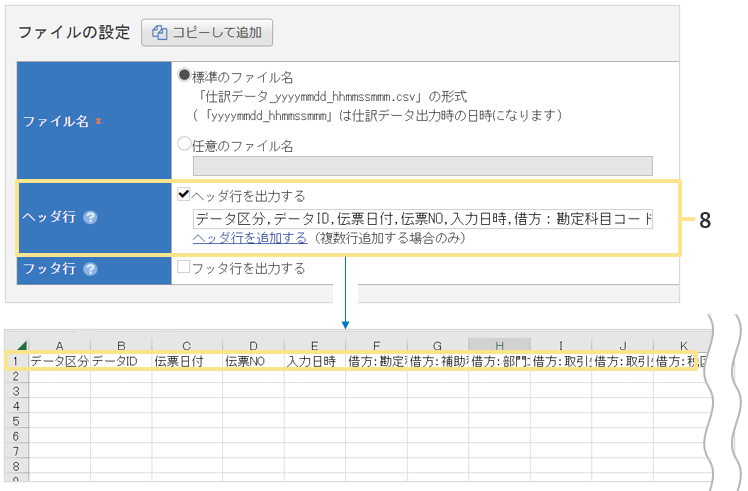
Task: Click the ヘッダ行を追加する link
Action: pyautogui.click(x=249, y=238)
